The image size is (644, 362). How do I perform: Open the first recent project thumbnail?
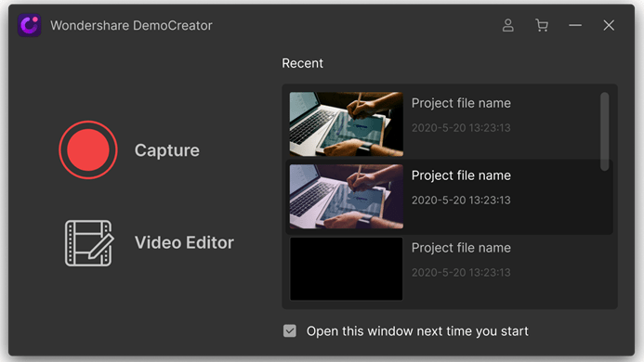(347, 124)
